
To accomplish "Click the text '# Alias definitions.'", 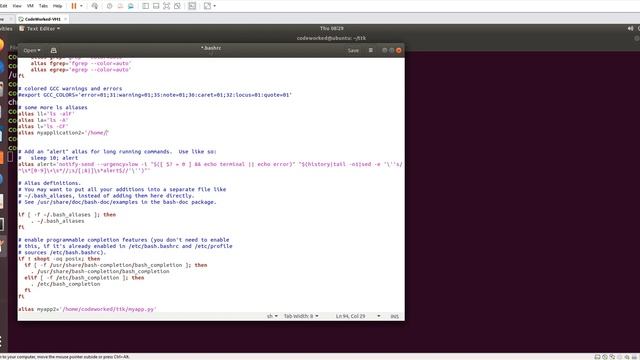I will (x=49, y=183).
